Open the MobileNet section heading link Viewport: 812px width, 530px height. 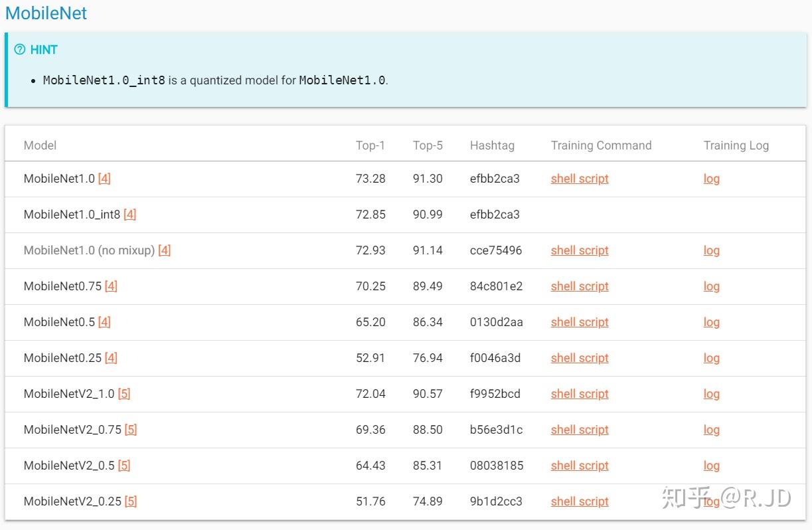click(x=46, y=13)
